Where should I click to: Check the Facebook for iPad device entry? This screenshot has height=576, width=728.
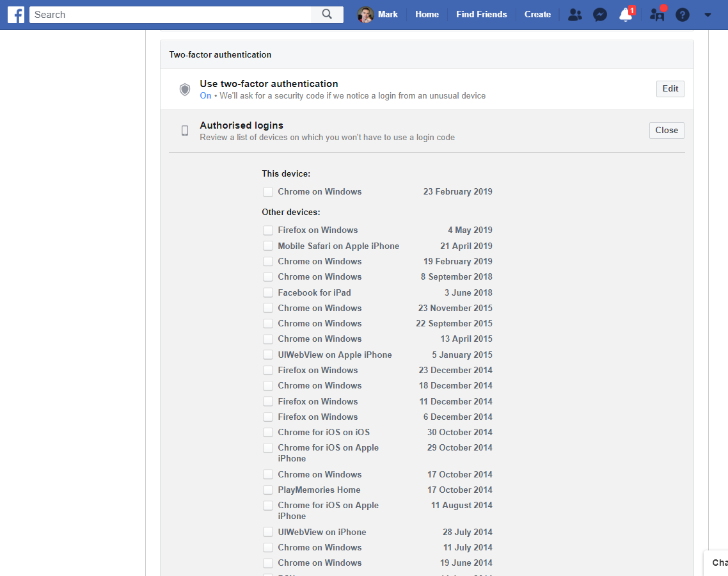268,292
